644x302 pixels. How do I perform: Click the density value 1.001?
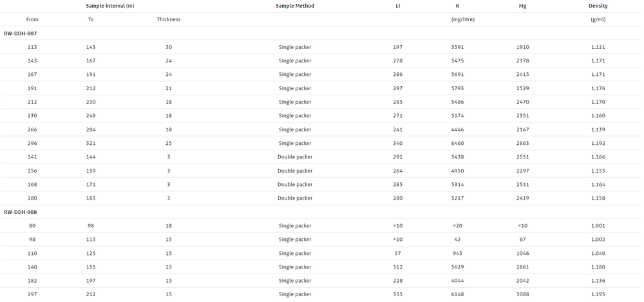[598, 226]
